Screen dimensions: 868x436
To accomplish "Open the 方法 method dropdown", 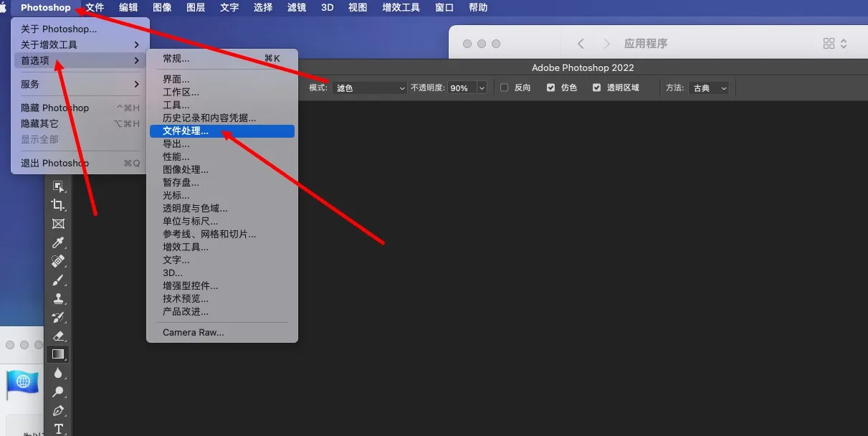I will pyautogui.click(x=709, y=87).
